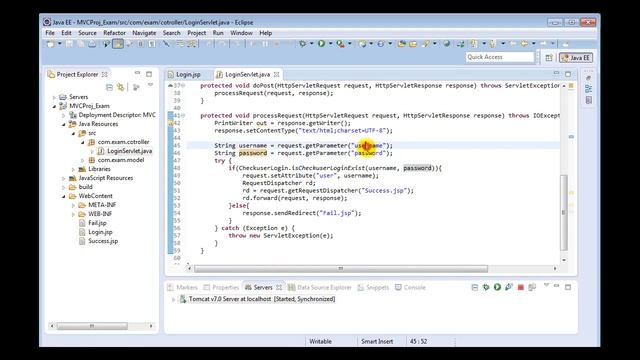Toggle Show Whitespace Characters paragraph toolbar button
The width and height of the screenshot is (640, 360).
click(152, 44)
